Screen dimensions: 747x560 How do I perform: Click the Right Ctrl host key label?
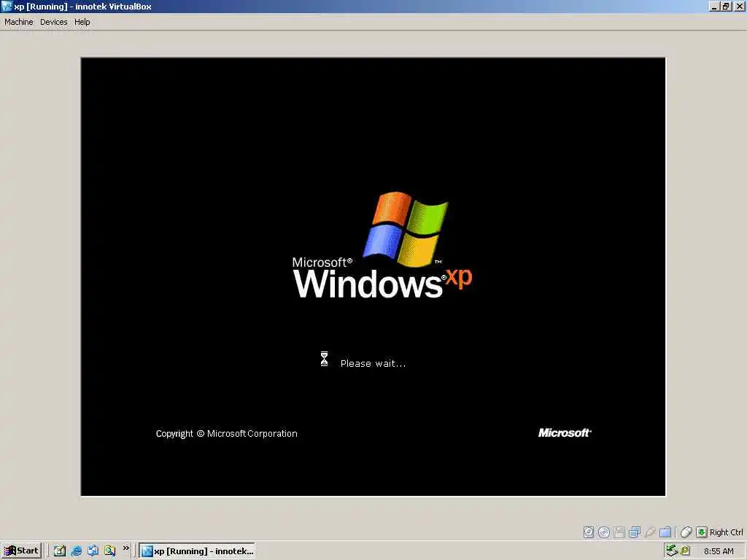click(x=726, y=532)
